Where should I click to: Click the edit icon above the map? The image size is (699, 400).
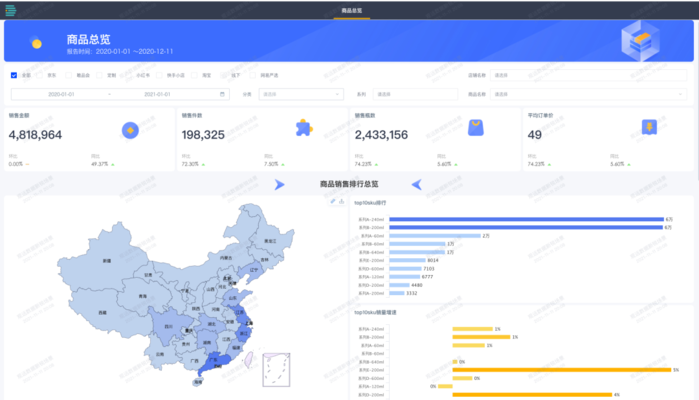[x=333, y=201]
